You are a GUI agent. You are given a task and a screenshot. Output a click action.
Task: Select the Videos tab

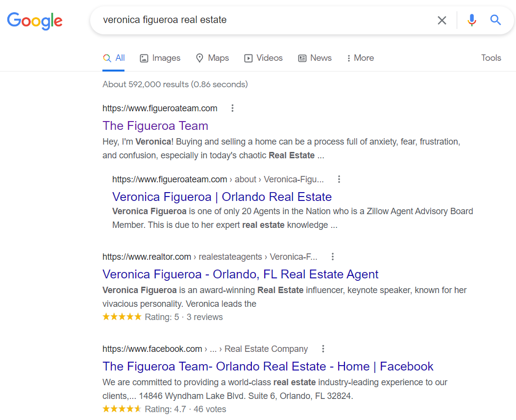264,58
